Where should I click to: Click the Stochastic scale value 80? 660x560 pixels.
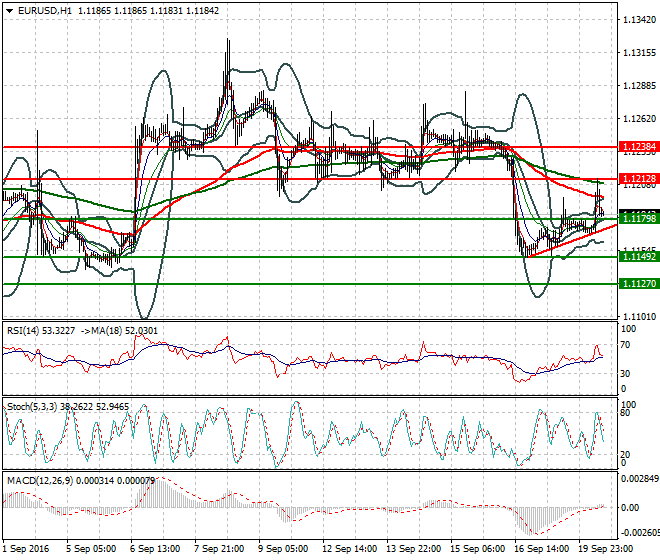point(625,413)
